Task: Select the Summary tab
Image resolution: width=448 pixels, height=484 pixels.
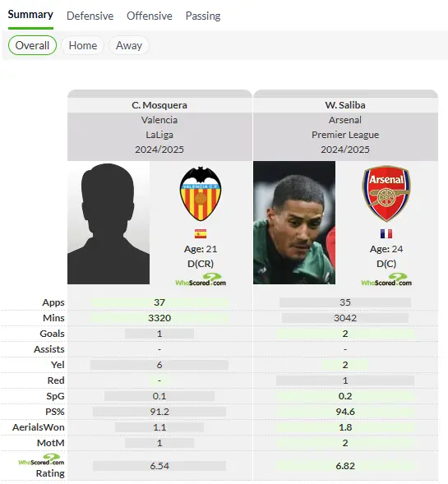Action: pyautogui.click(x=30, y=15)
